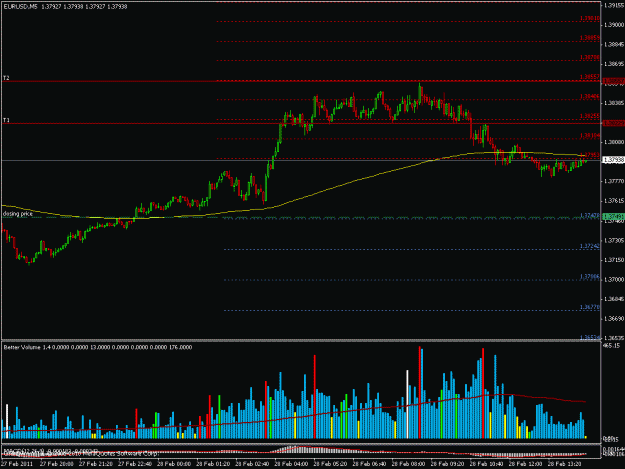
Task: Click '28 Feb 13:20' on time axis
Action: pos(564,464)
